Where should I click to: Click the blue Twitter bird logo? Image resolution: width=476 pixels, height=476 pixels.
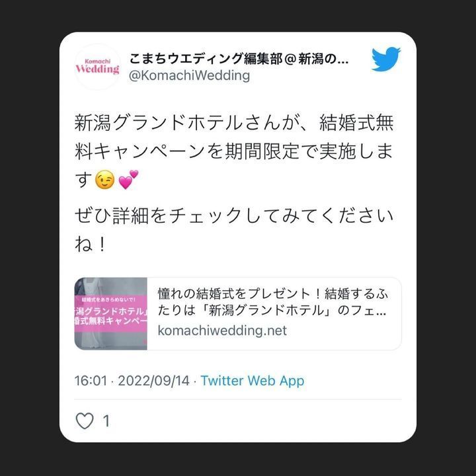(386, 59)
